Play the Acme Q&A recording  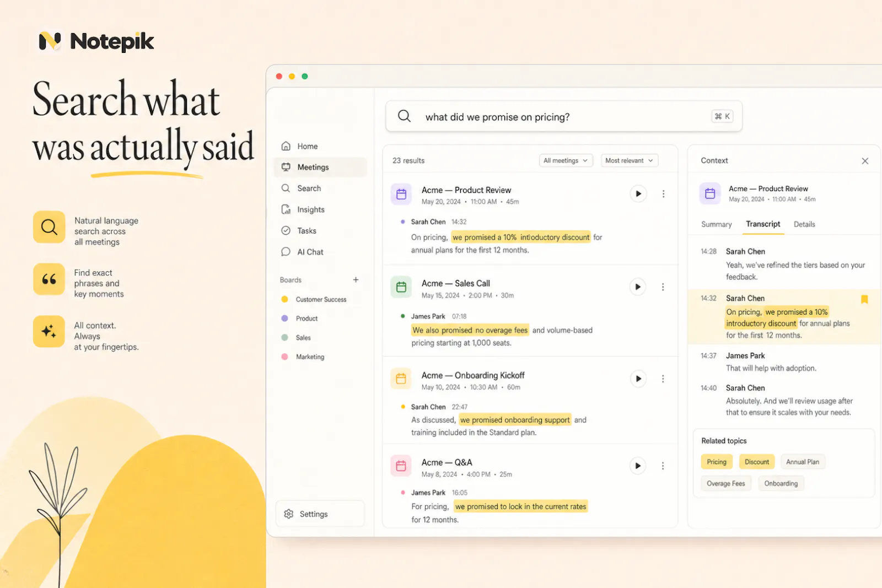pyautogui.click(x=638, y=466)
